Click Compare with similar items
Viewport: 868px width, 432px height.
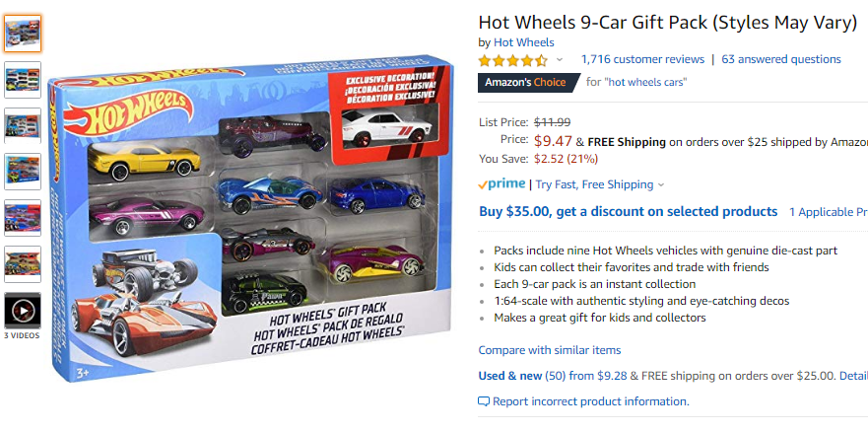[x=550, y=350]
